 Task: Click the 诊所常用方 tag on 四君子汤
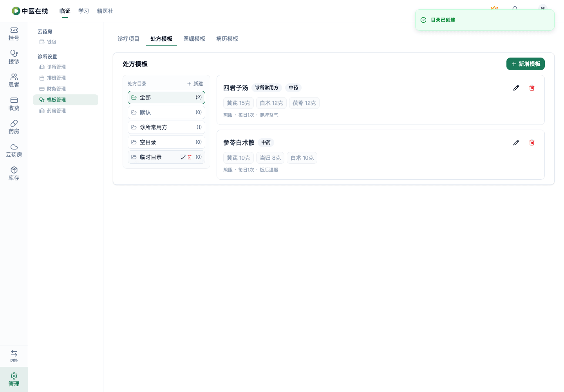pyautogui.click(x=267, y=88)
